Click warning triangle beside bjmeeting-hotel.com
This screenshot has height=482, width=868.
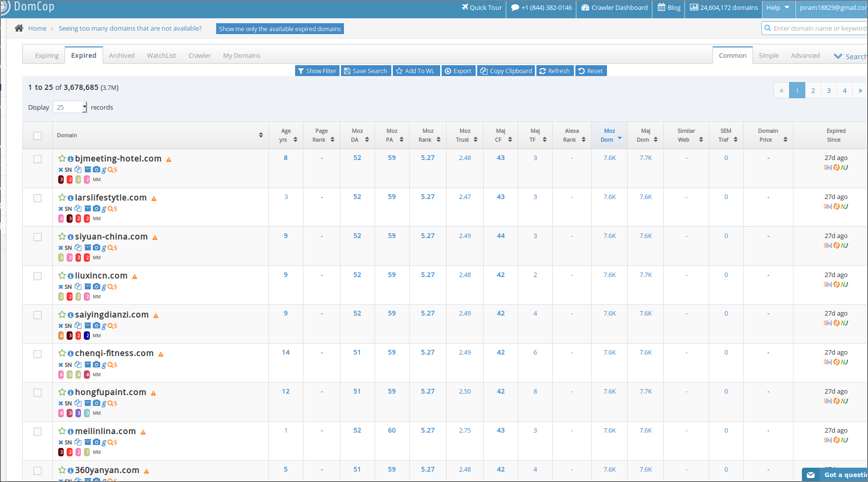(169, 160)
